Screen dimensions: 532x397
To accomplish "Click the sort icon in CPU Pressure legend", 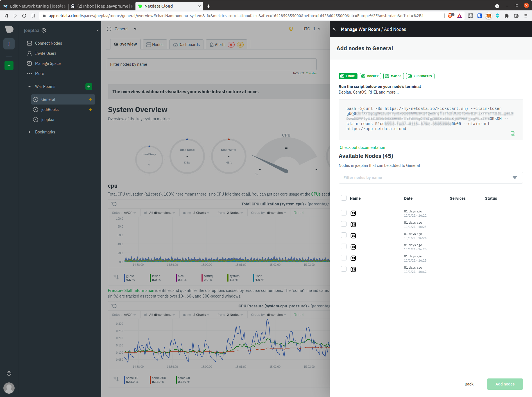I will tap(116, 379).
